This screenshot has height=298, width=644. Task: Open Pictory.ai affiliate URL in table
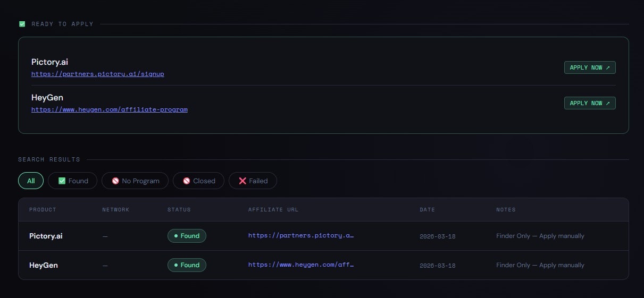pyautogui.click(x=301, y=235)
